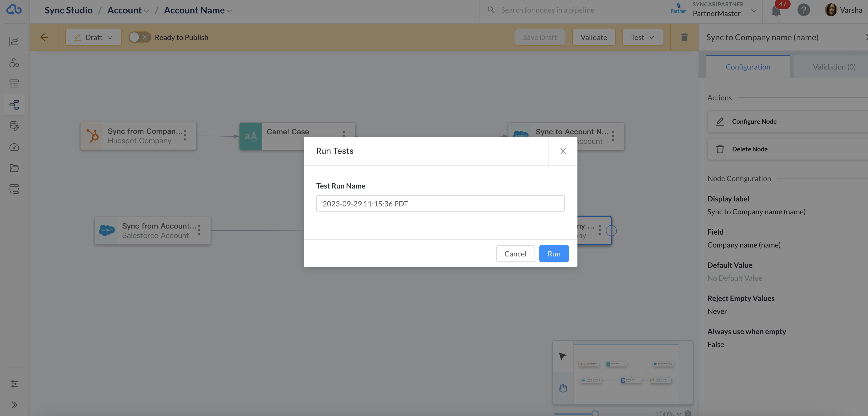Screen dimensions: 868x416
Task: Click the Run button
Action: [x=554, y=254]
